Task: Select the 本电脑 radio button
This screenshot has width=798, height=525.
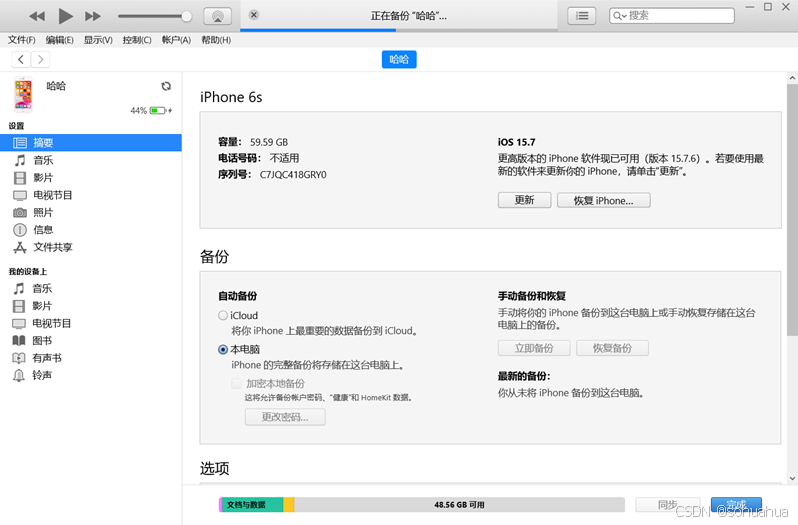Action: point(222,349)
